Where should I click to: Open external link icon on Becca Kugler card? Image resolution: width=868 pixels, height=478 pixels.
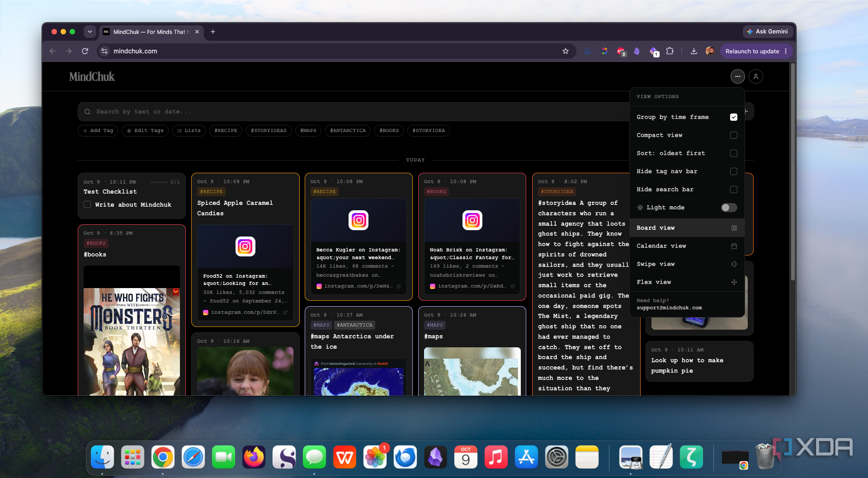(x=399, y=286)
